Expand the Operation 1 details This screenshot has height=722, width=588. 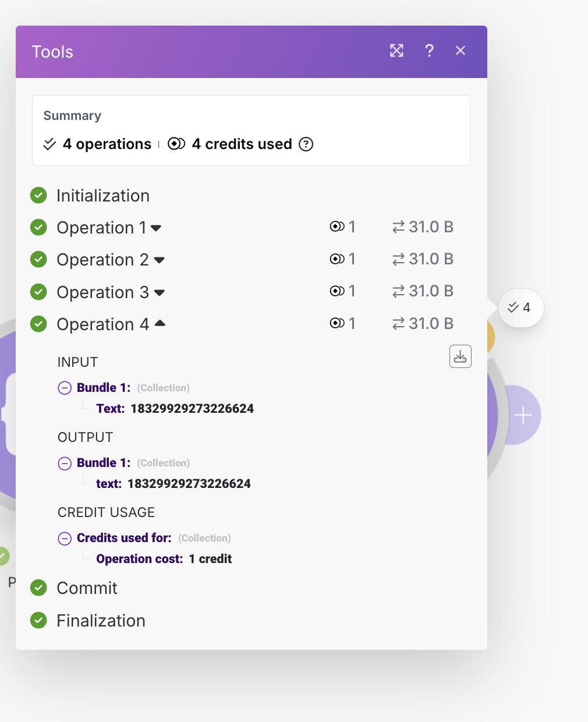[x=156, y=228]
